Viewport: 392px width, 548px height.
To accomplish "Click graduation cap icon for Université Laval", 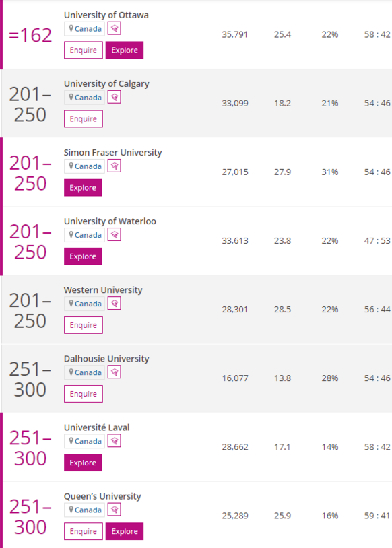I will (x=115, y=441).
